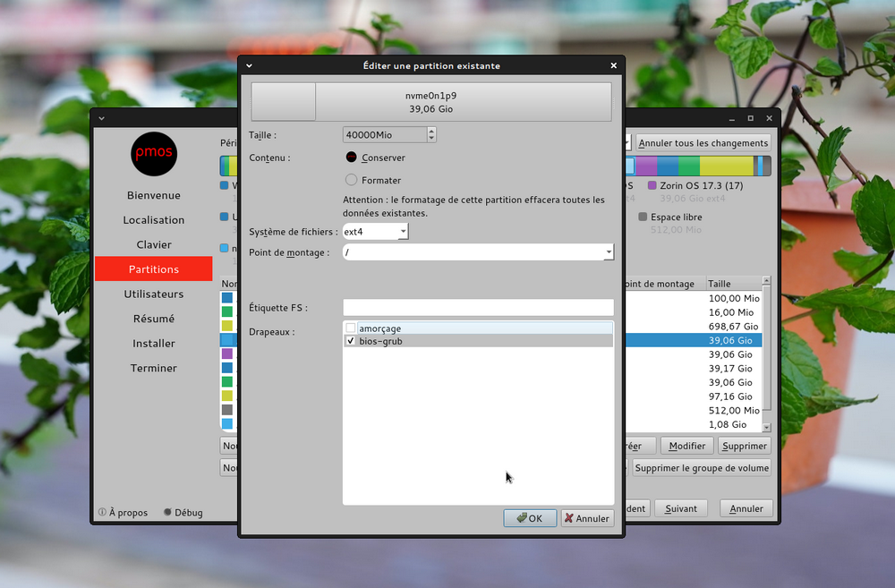Go to the Utilisateurs step in sidebar

(154, 294)
